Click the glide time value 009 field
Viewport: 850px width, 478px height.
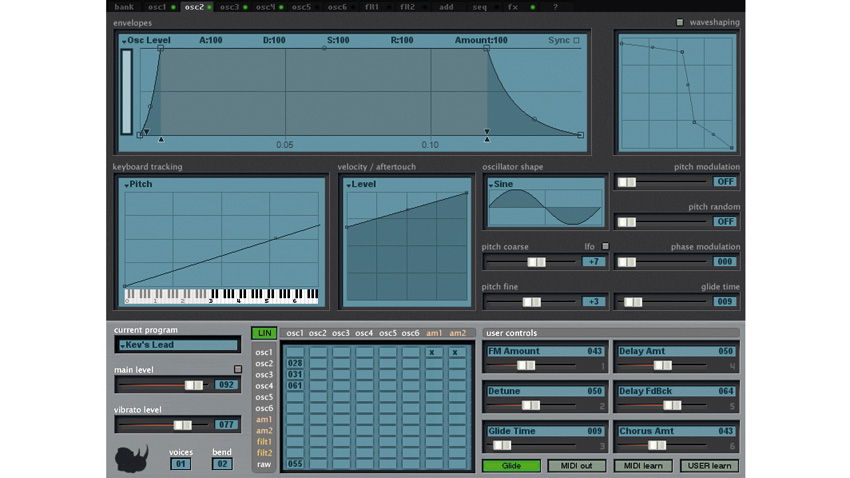[x=725, y=302]
